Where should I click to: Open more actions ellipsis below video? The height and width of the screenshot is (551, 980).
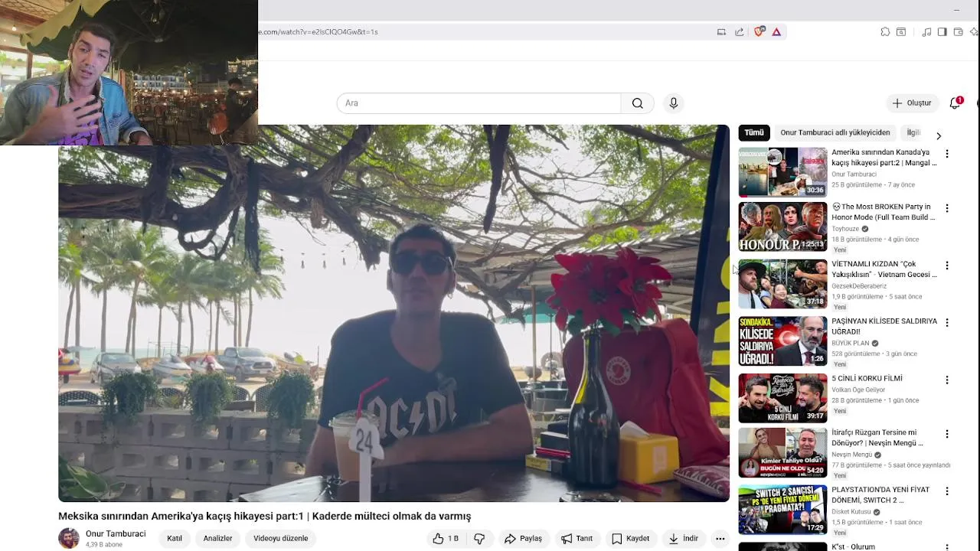click(x=720, y=539)
